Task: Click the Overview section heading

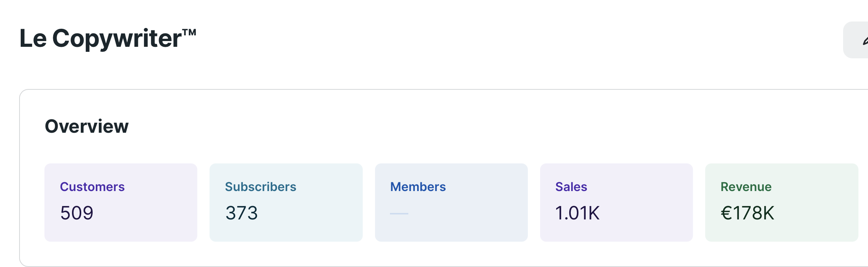Action: [87, 126]
